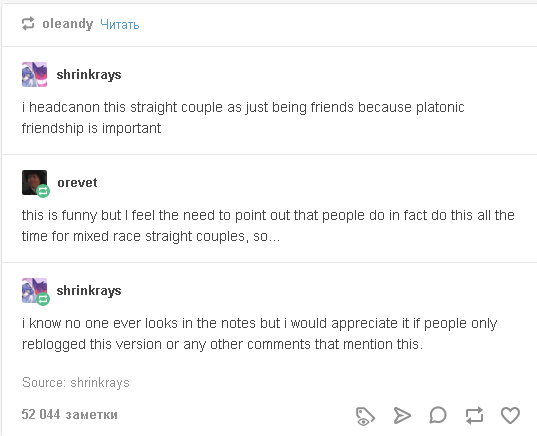Viewport: 537px width, 436px height.
Task: Open the shrinkrays username in the last reply
Action: pos(89,290)
